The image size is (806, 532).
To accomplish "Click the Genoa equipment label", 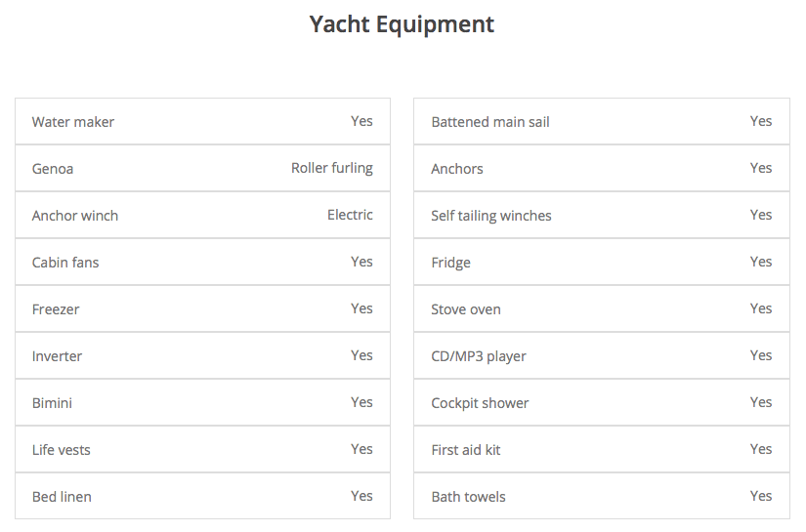I will tap(53, 169).
